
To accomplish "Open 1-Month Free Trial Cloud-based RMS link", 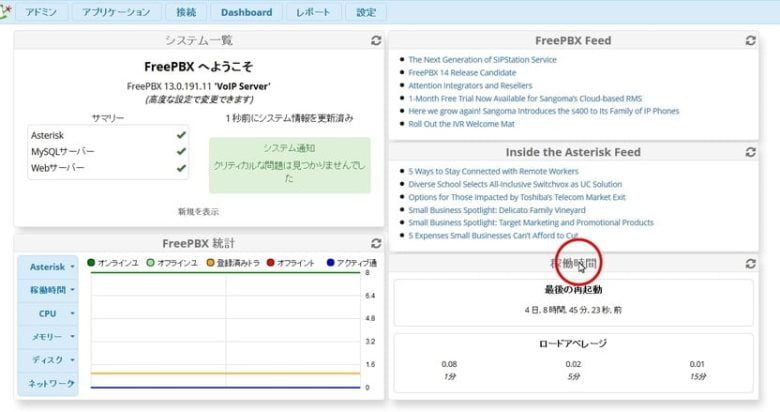I will pos(525,99).
